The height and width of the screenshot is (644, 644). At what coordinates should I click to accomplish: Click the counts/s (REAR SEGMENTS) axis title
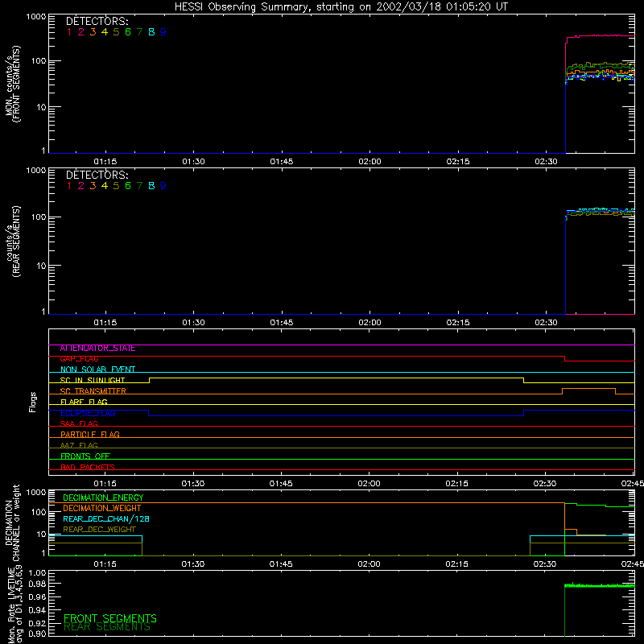(x=13, y=241)
